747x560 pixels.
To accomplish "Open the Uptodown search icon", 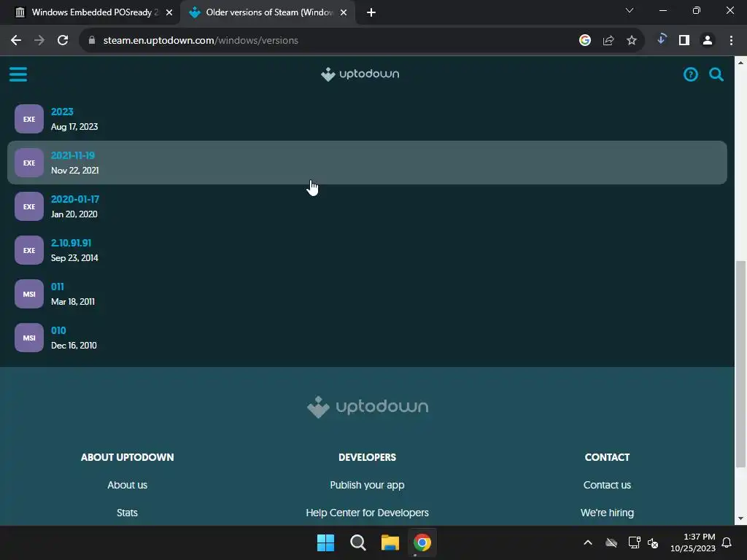I will coord(716,74).
